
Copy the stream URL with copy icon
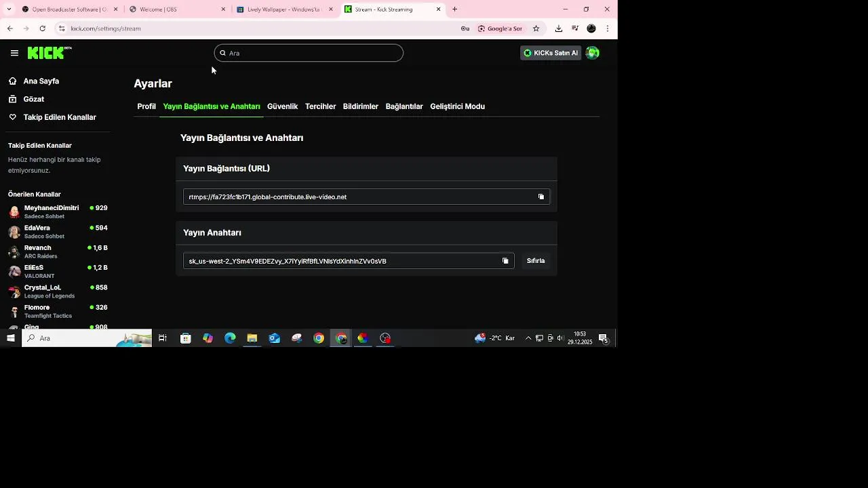point(541,197)
